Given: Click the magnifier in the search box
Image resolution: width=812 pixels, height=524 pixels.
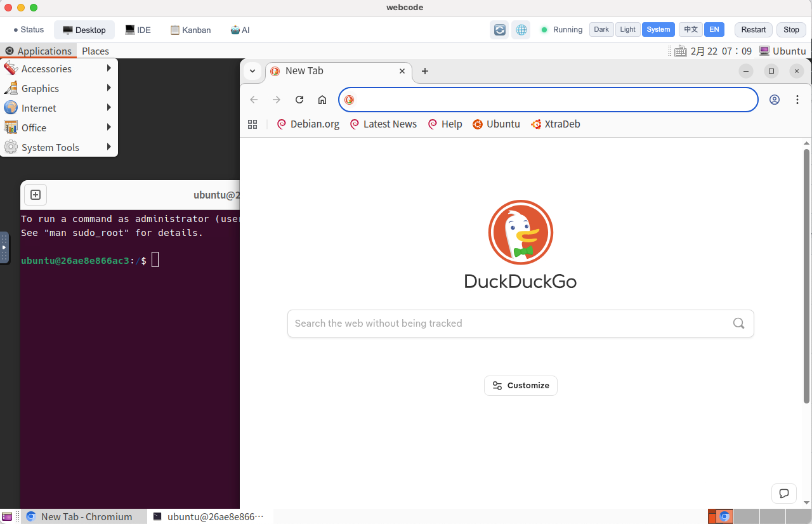Looking at the screenshot, I should pos(738,324).
